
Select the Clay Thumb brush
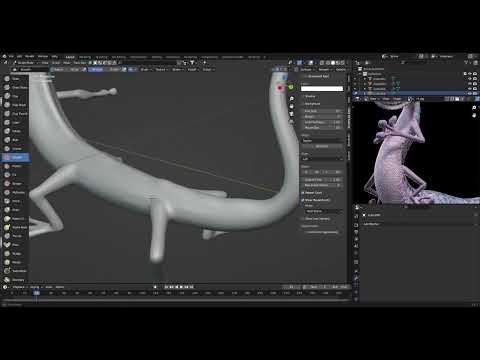coord(15,114)
